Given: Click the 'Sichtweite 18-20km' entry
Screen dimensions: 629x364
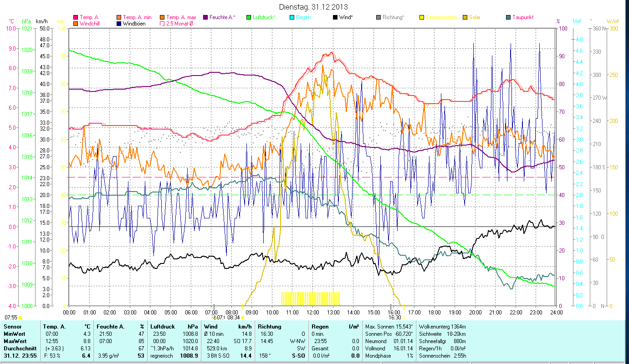Looking at the screenshot, I should click(x=441, y=334).
